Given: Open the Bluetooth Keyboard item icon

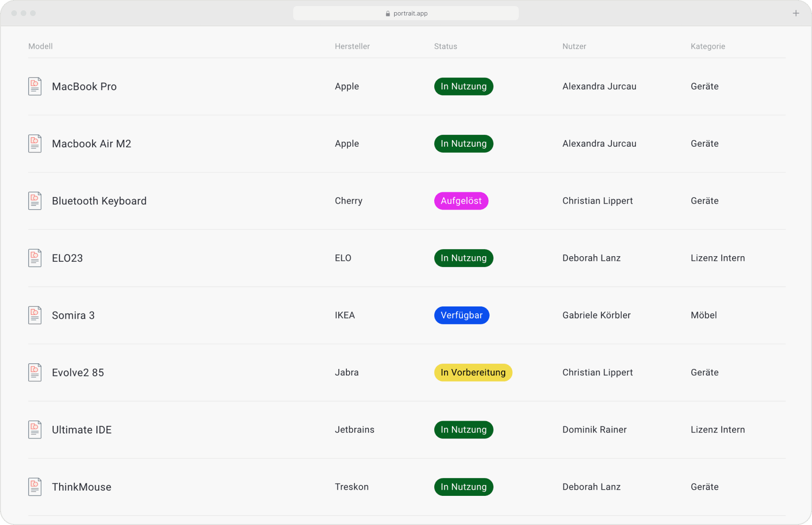Looking at the screenshot, I should pos(35,201).
